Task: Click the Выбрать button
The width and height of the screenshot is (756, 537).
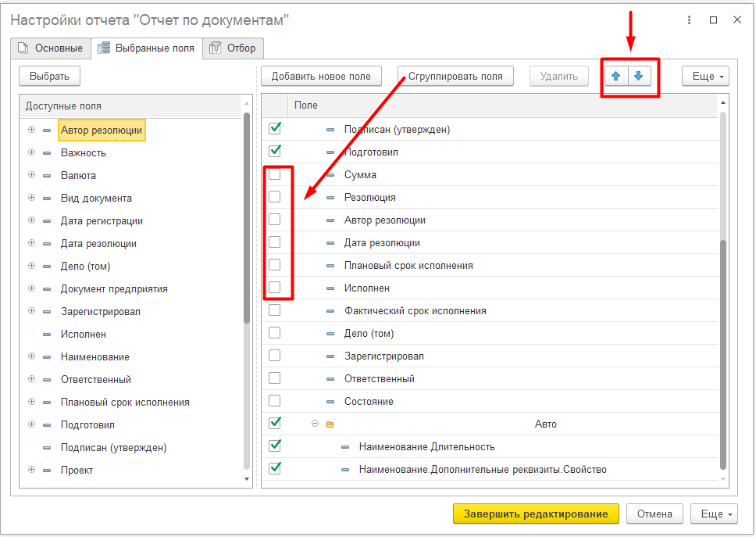Action: coord(50,77)
